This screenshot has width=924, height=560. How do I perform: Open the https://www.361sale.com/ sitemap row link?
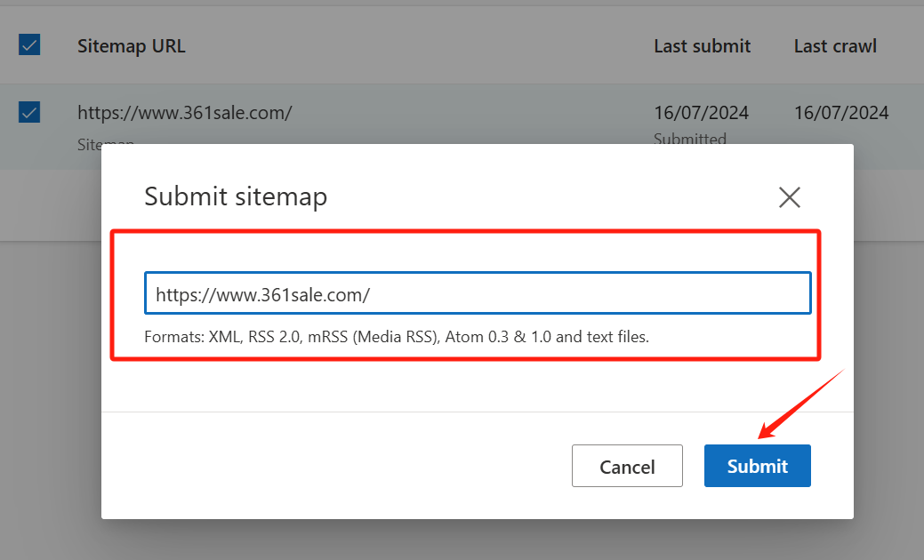(x=185, y=113)
